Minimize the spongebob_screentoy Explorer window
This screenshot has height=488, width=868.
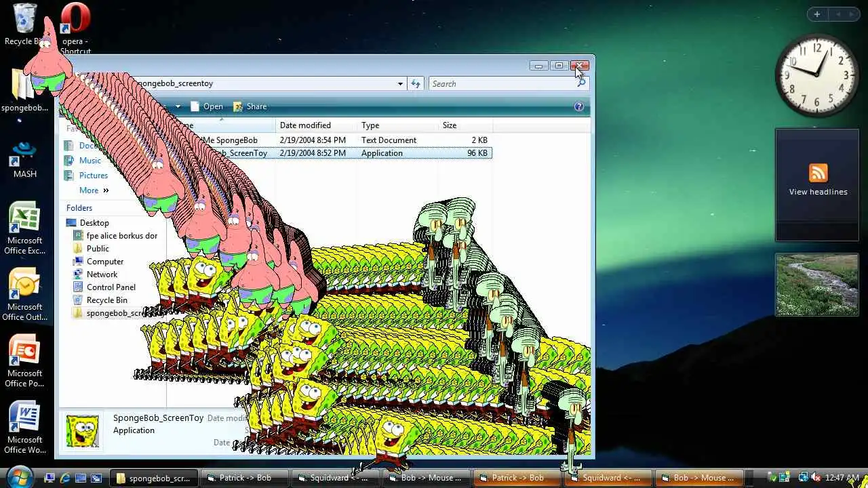[539, 66]
